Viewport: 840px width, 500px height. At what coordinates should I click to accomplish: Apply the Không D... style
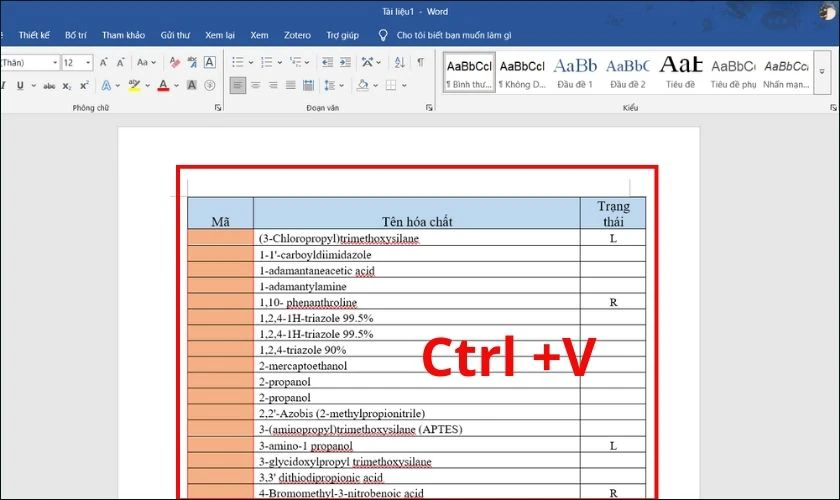(522, 72)
